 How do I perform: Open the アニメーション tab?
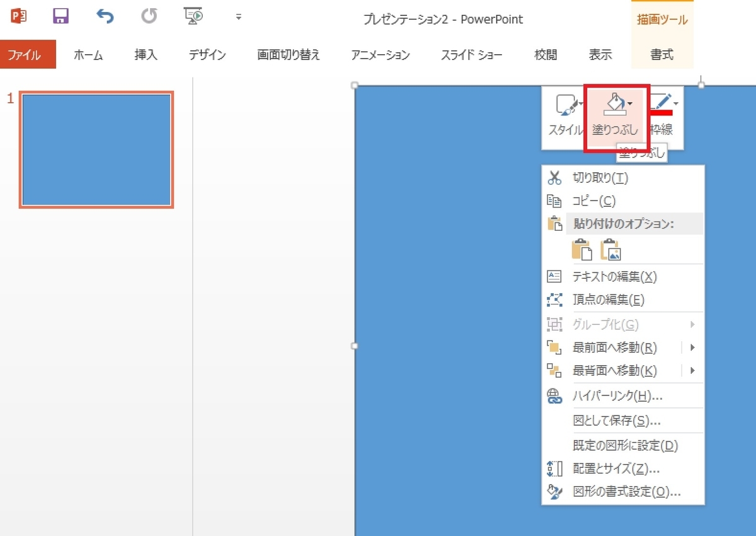coord(381,55)
